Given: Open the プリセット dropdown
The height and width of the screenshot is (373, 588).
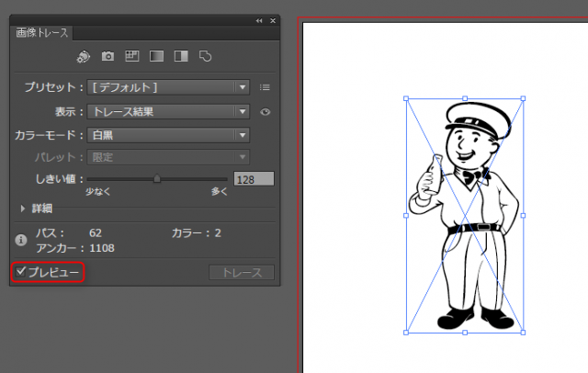Looking at the screenshot, I should [x=169, y=87].
